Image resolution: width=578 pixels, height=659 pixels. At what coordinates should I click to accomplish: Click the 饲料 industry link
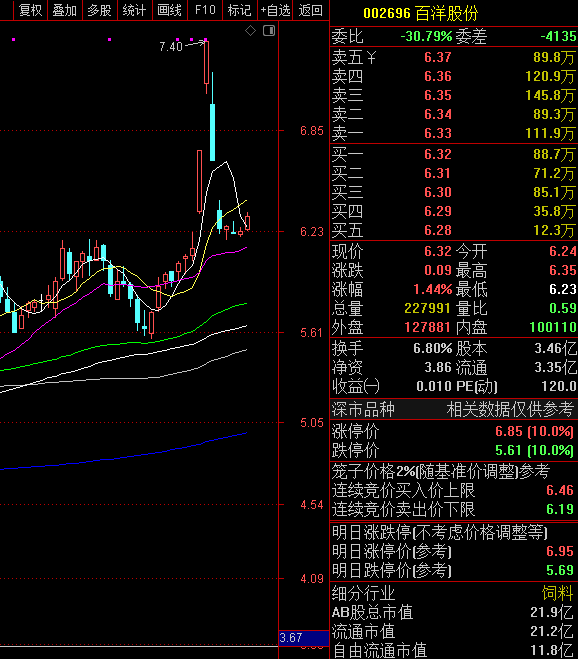click(x=557, y=593)
